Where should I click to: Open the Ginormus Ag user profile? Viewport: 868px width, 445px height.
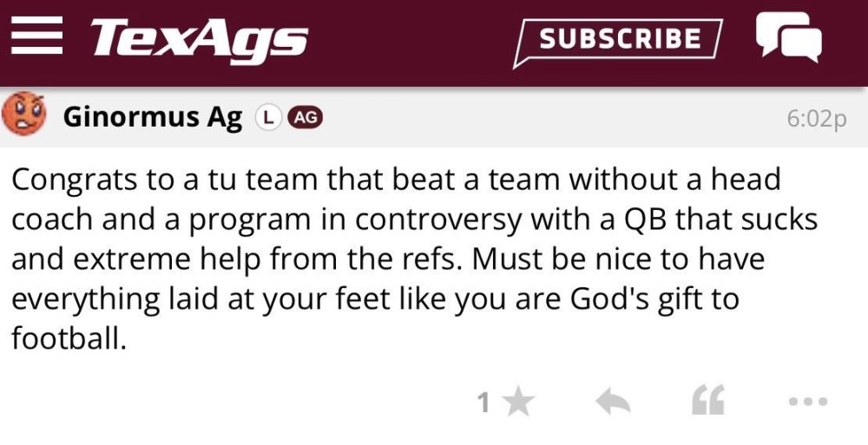tap(153, 117)
